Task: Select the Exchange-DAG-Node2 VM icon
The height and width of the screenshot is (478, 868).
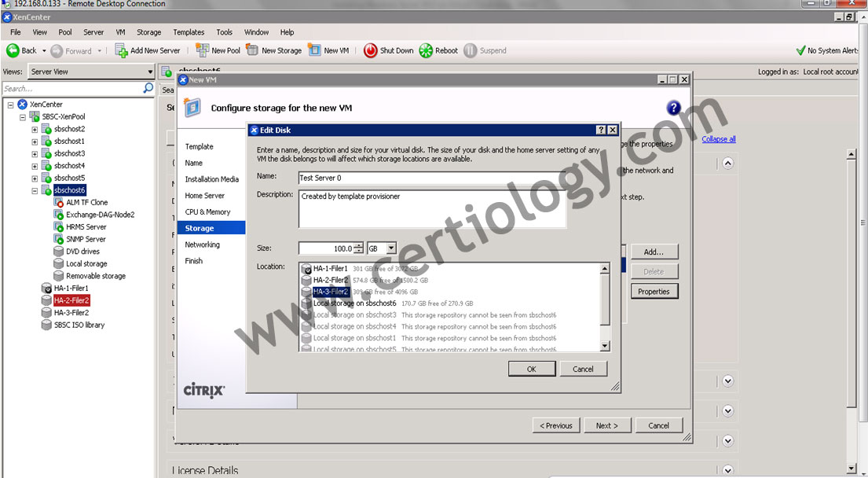Action: (59, 215)
